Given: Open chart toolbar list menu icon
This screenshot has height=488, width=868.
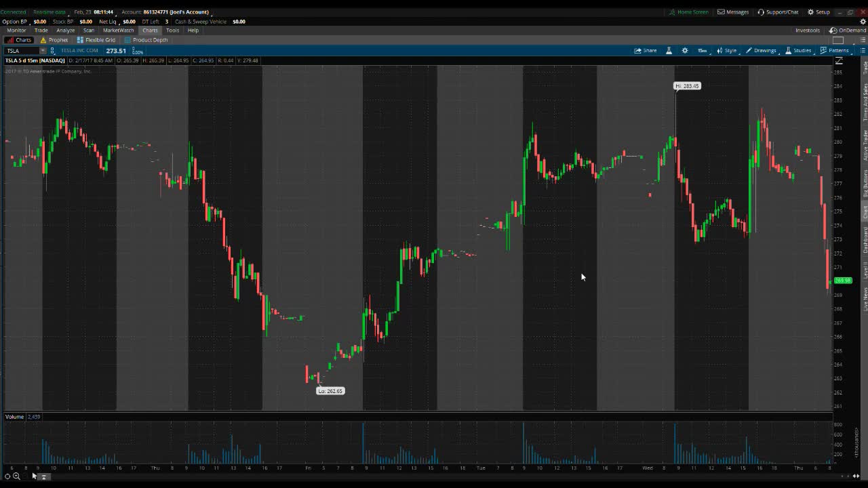Looking at the screenshot, I should click(x=863, y=50).
